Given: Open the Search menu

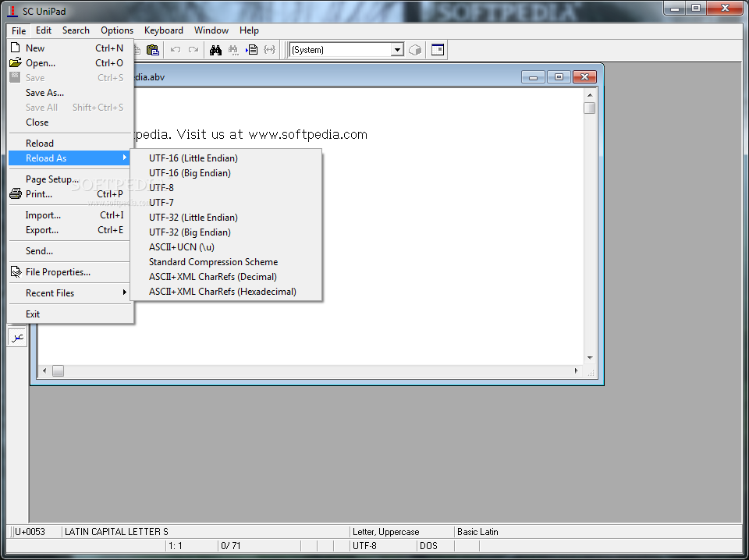Looking at the screenshot, I should pos(76,30).
